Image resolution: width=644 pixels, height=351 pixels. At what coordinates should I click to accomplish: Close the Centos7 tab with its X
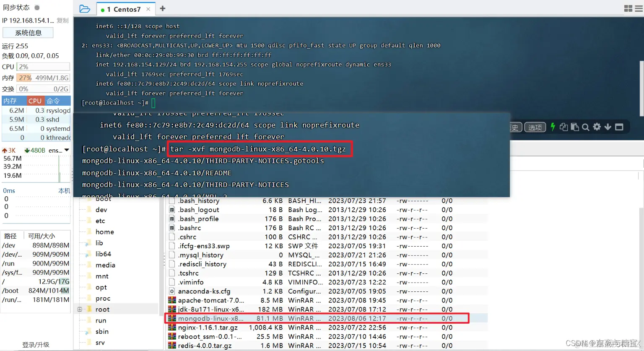(148, 9)
